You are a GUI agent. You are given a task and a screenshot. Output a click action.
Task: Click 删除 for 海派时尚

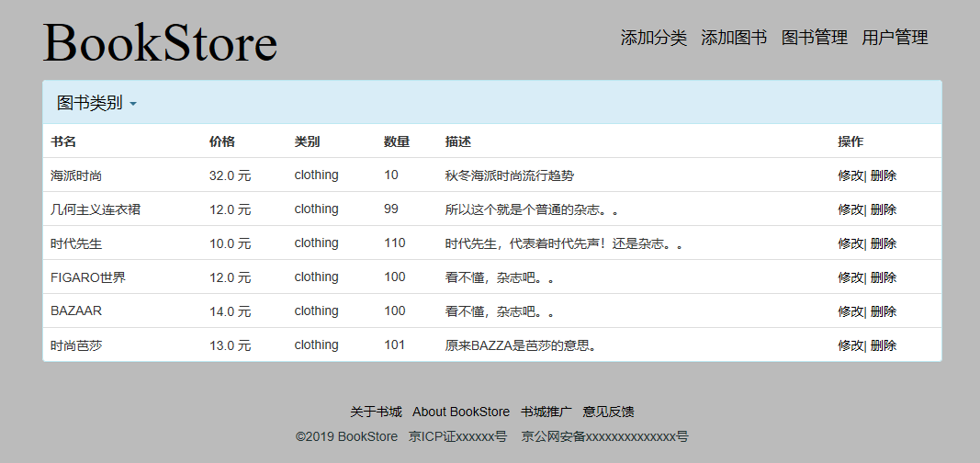click(x=884, y=175)
